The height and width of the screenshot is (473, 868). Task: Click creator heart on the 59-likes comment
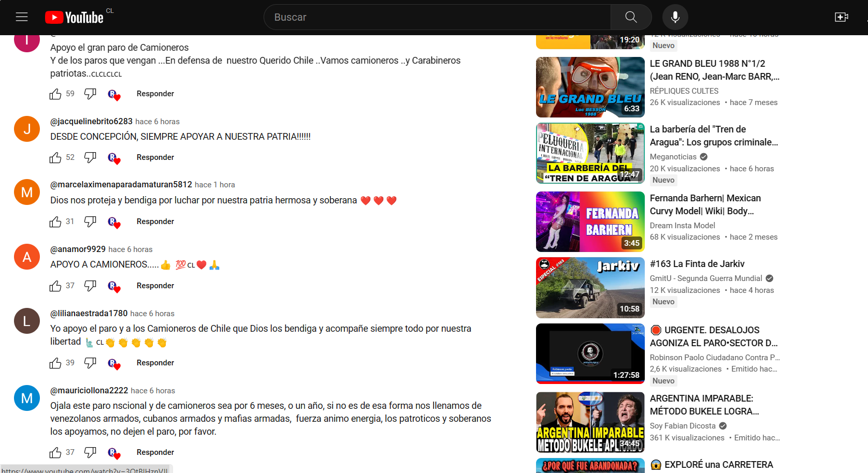pos(114,95)
